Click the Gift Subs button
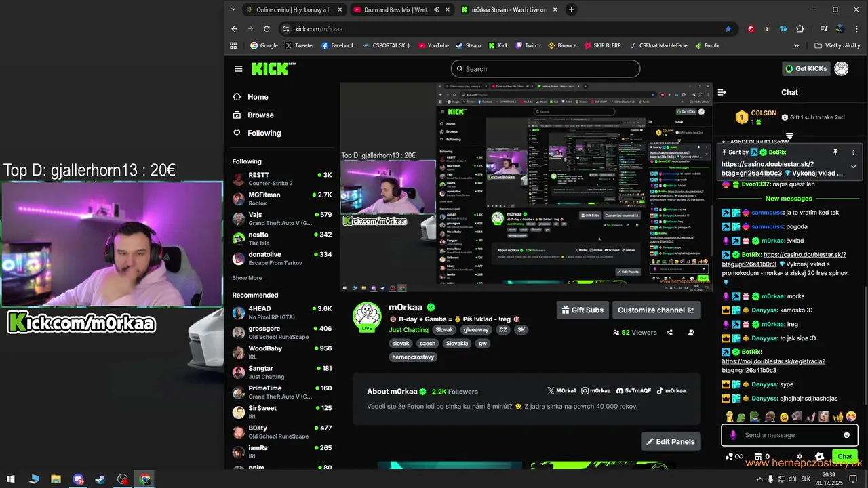The image size is (868, 488). point(582,310)
